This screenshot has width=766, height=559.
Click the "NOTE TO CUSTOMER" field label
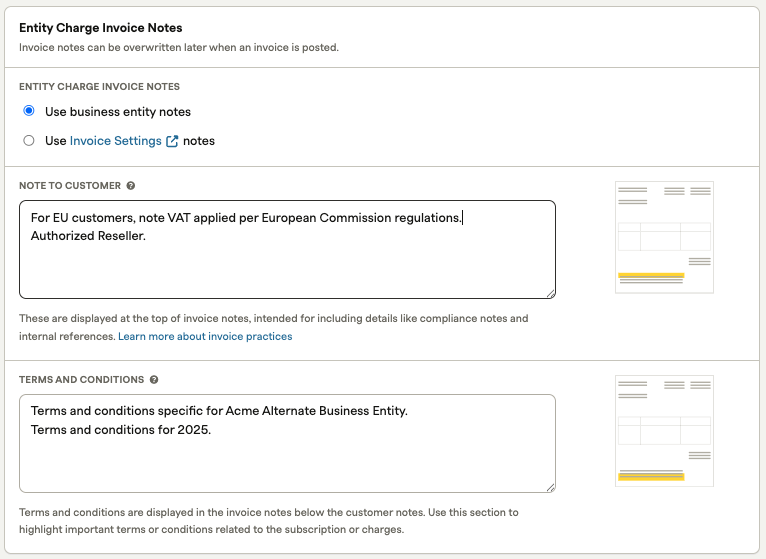point(70,186)
